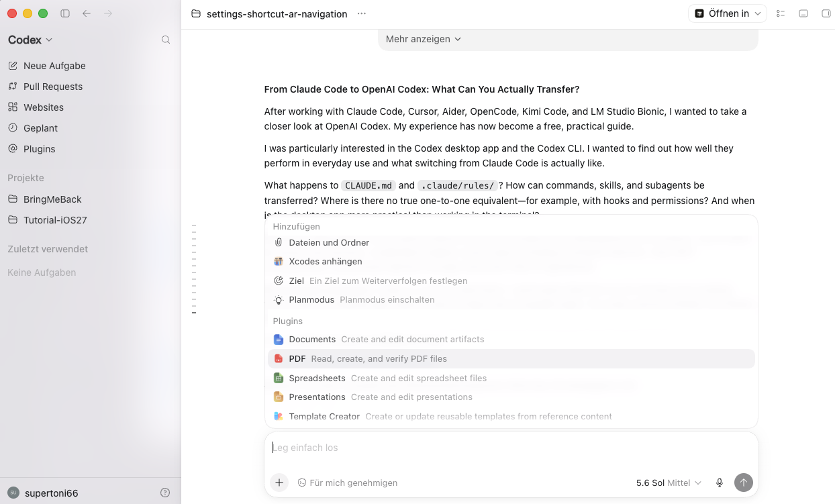Viewport: 835px width, 504px height.
Task: Expand Mehr anzeigen
Action: [424, 39]
